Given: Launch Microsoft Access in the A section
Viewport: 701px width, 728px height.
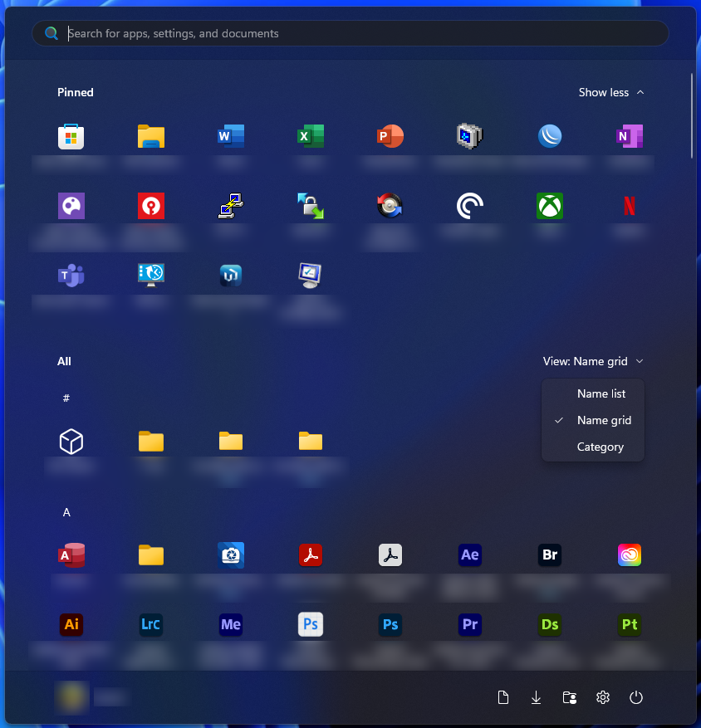Looking at the screenshot, I should click(71, 555).
